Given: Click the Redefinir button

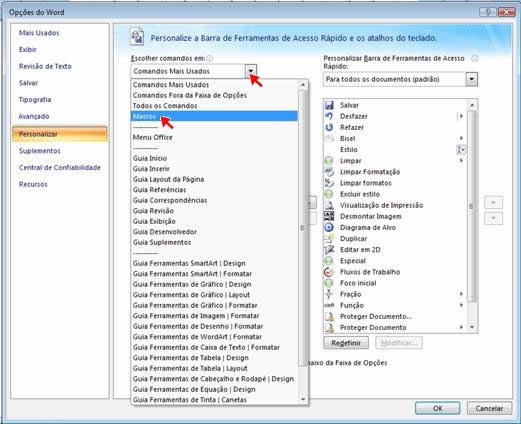Looking at the screenshot, I should click(x=346, y=343).
